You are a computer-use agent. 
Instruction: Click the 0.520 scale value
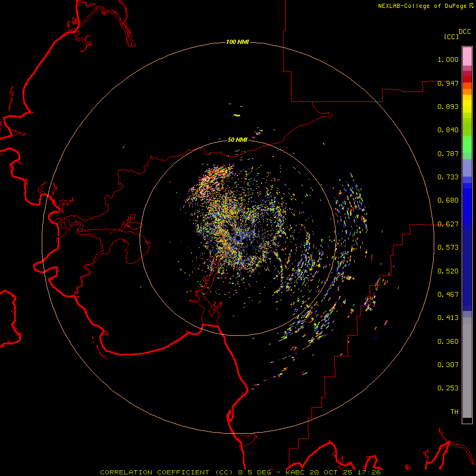448,271
